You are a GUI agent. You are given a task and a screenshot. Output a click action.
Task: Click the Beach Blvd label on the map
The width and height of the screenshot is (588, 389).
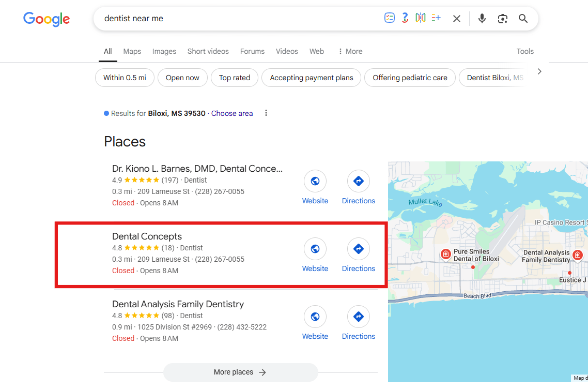pyautogui.click(x=477, y=296)
